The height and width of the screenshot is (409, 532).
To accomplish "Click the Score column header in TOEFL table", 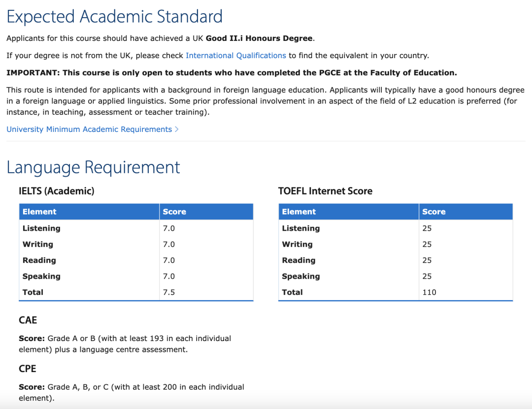I will pos(433,212).
